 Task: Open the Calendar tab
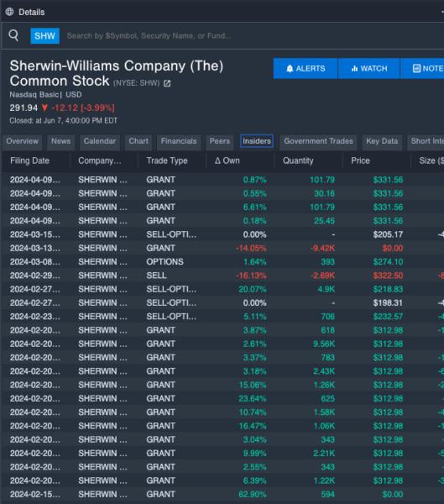click(x=100, y=141)
